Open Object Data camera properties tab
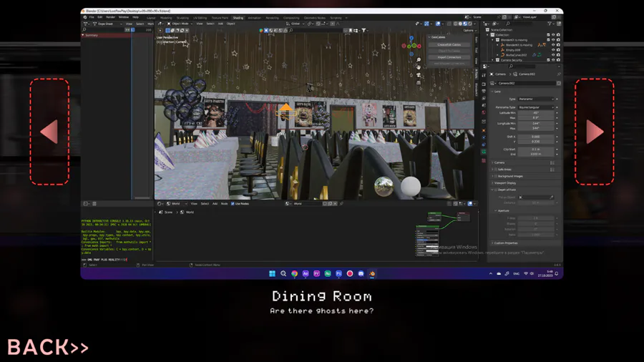Viewport: 644px width, 362px height. (484, 152)
